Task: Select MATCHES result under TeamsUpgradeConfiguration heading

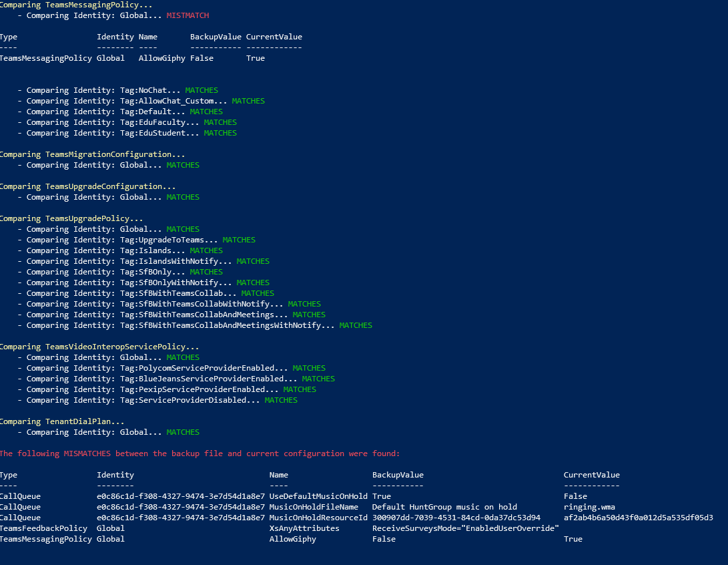Action: (183, 197)
